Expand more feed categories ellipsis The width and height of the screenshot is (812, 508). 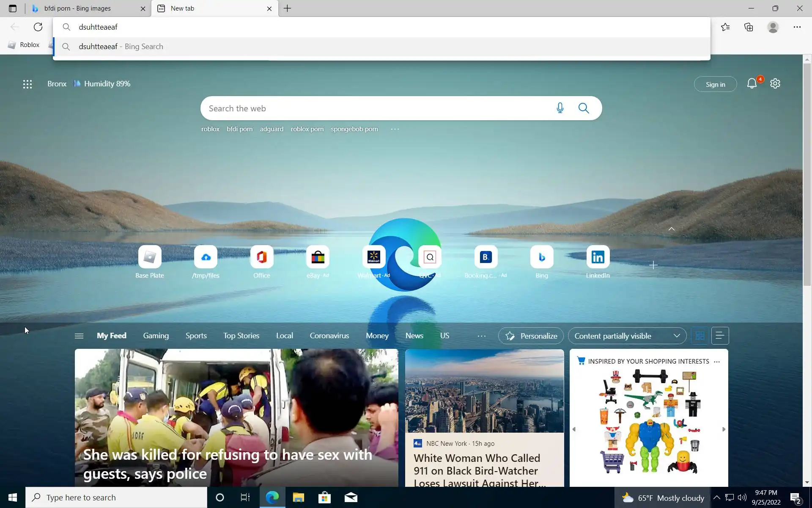(x=481, y=336)
